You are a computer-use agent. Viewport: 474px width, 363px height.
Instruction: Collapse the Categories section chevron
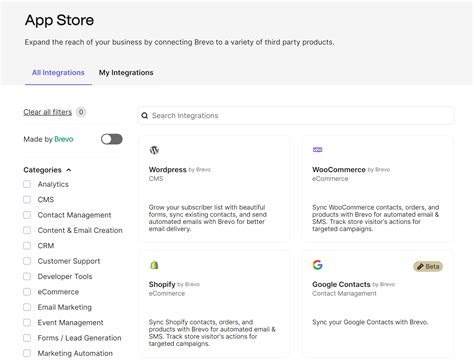(x=69, y=170)
